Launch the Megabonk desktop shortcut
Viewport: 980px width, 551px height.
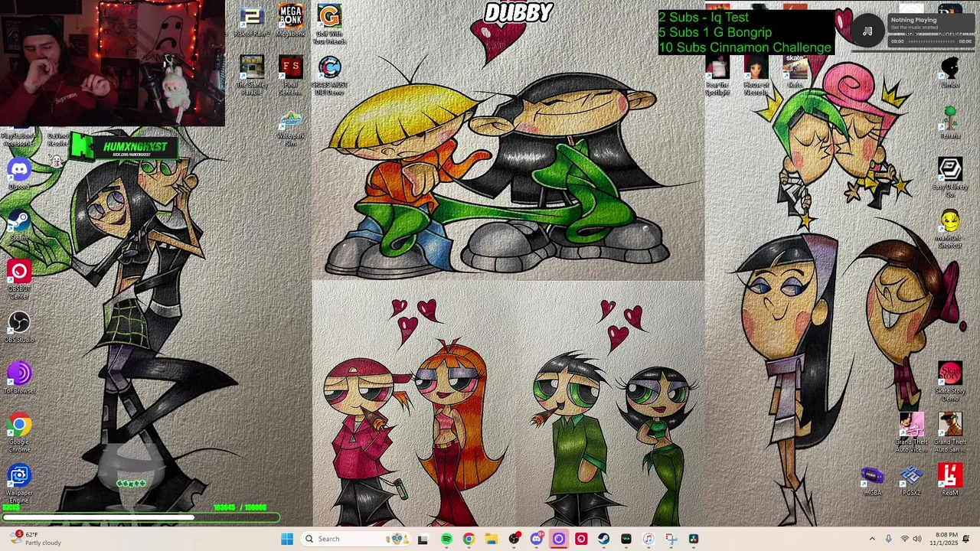click(291, 21)
